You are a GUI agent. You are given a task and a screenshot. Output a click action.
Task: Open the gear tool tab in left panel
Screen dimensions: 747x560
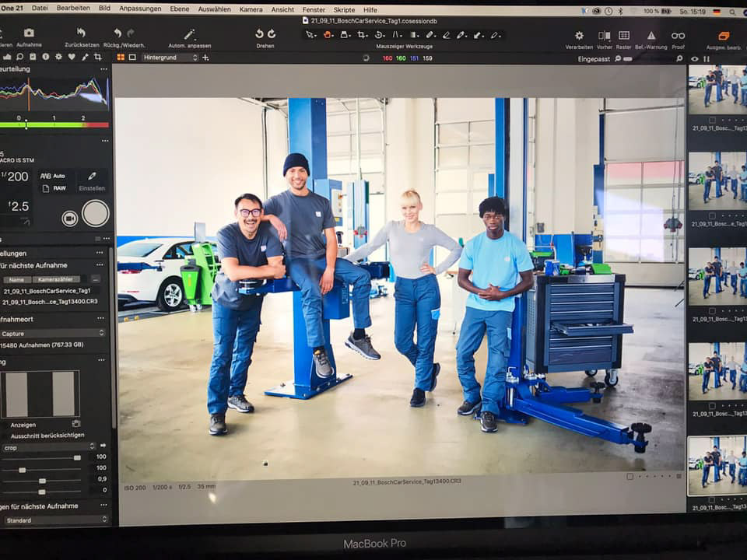pyautogui.click(x=58, y=57)
